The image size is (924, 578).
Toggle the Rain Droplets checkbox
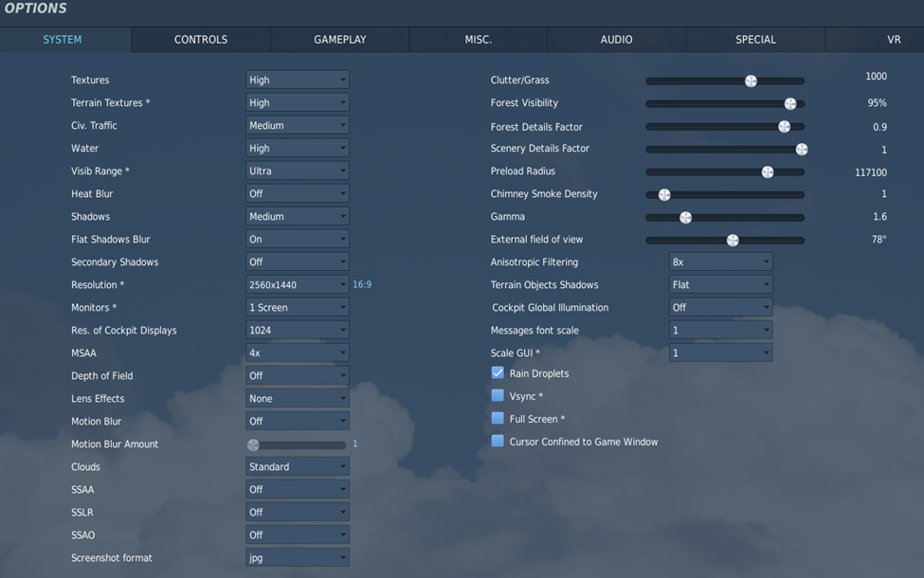(498, 373)
